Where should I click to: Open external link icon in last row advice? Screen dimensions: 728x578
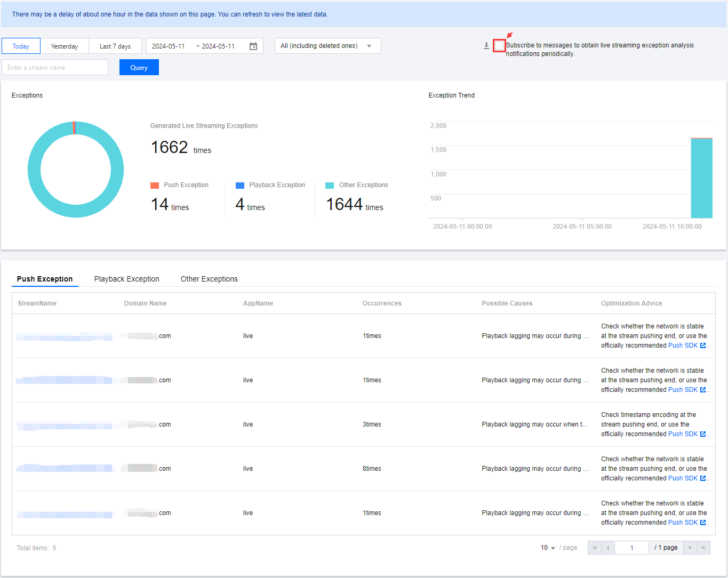point(703,523)
